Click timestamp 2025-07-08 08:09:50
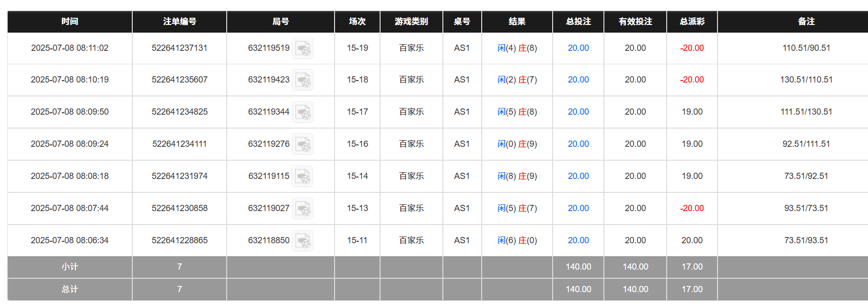Screen dimensions: 868x308 tap(70, 112)
